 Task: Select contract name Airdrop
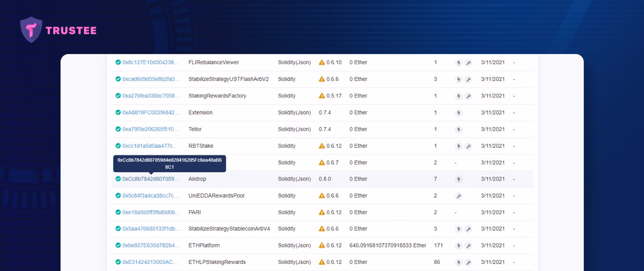pyautogui.click(x=197, y=179)
